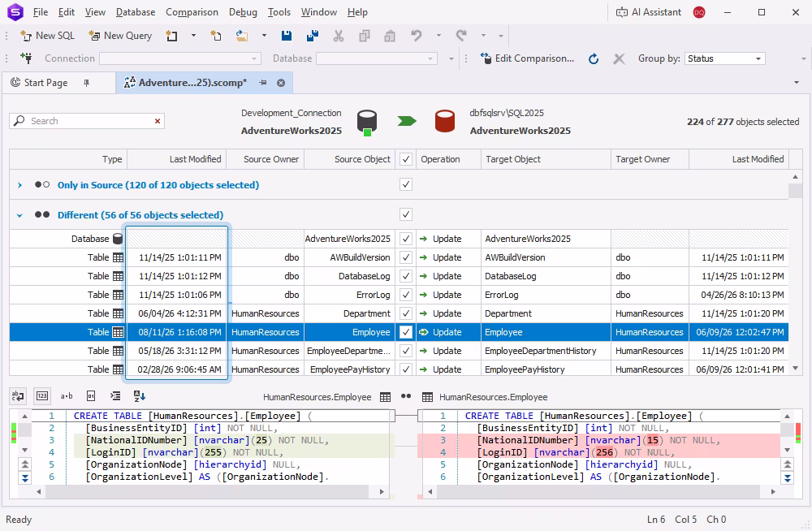Open the Comparison menu
The image size is (812, 531).
(x=192, y=12)
